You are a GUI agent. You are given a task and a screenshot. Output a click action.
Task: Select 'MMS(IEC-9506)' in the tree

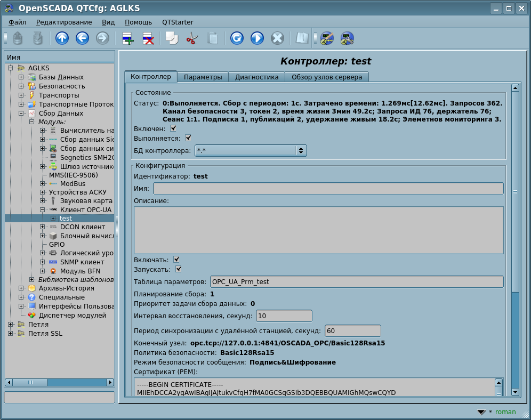tap(74, 175)
